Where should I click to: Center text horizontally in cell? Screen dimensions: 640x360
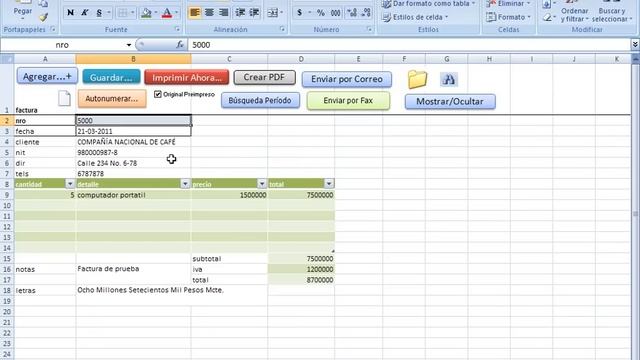tap(209, 13)
